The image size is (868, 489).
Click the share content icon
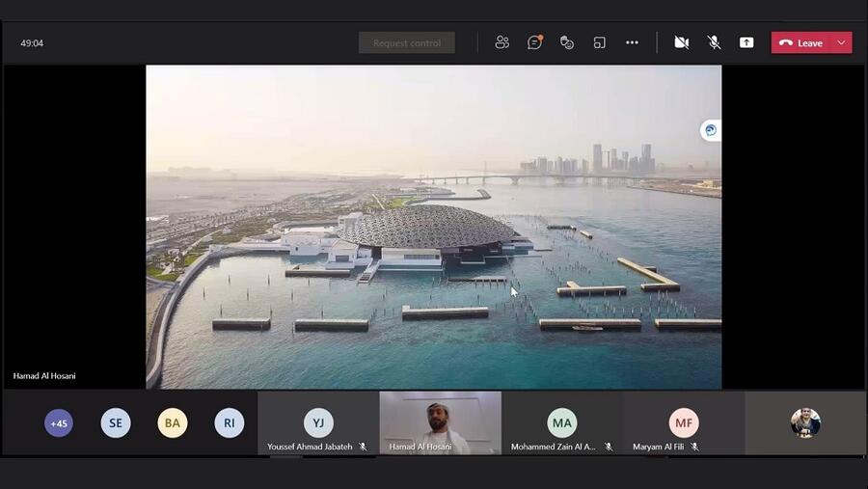tap(746, 42)
